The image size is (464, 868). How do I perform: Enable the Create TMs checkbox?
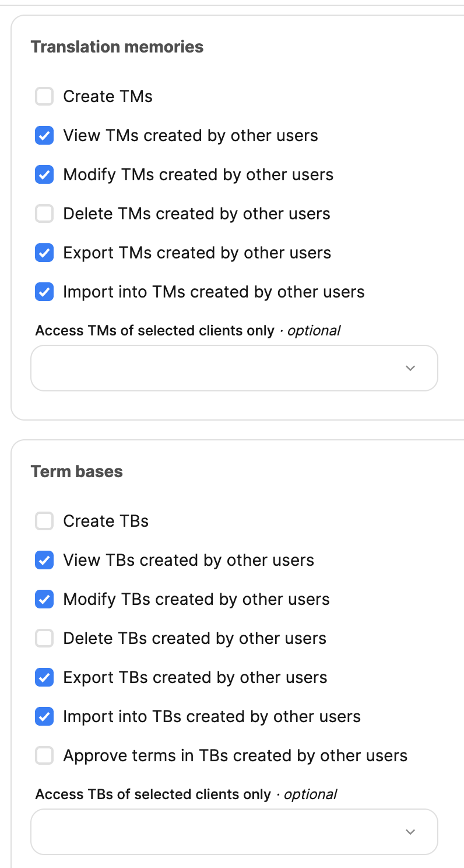(44, 96)
